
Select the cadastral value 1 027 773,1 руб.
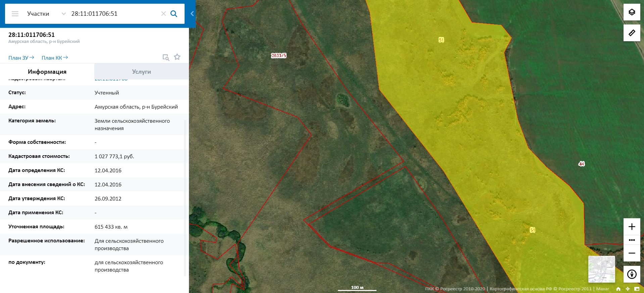(x=114, y=156)
